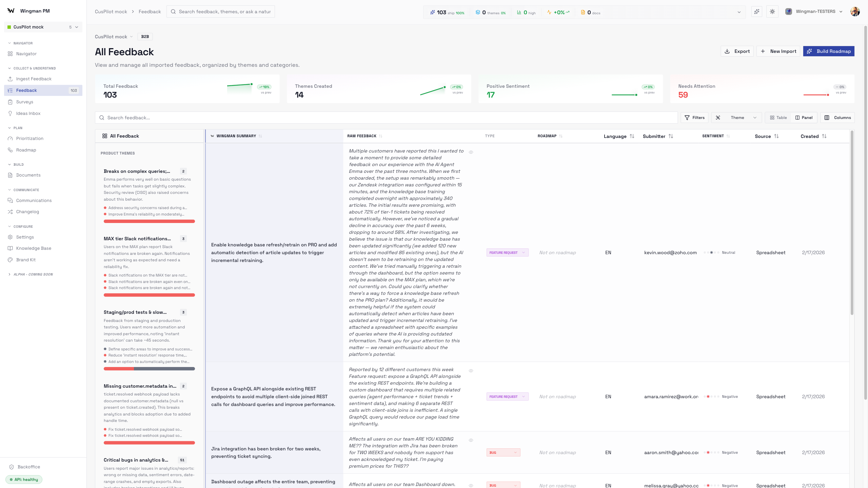
Task: Toggle light/dark theme sun icon
Action: 772,12
